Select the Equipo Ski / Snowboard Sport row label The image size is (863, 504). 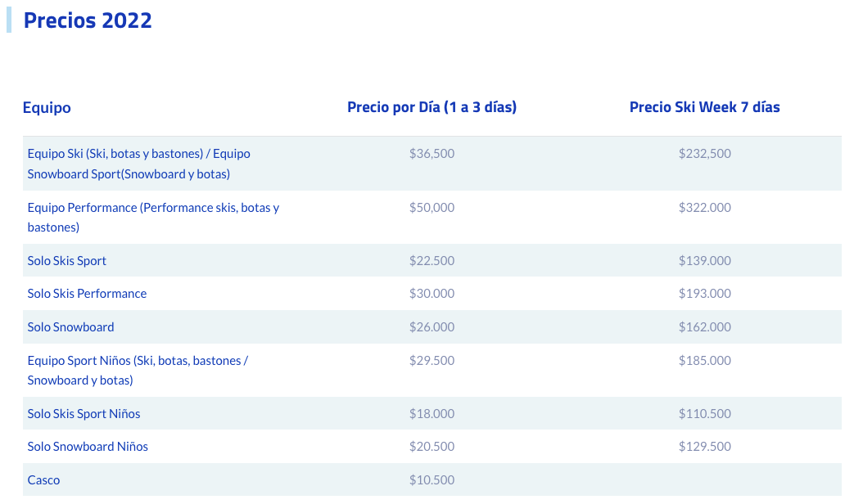[138, 164]
